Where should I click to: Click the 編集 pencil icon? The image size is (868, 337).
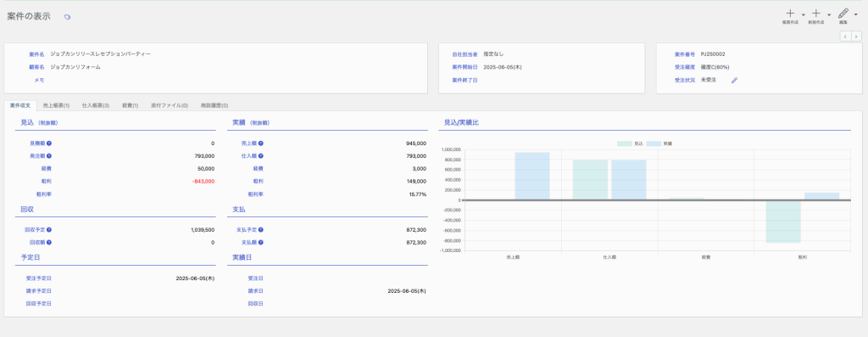(843, 14)
